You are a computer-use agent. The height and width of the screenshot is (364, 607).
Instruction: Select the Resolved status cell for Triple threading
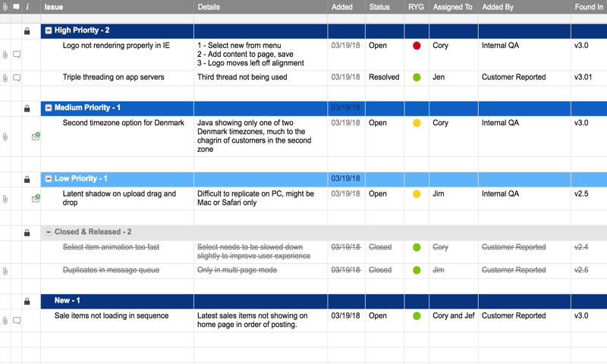pyautogui.click(x=384, y=77)
